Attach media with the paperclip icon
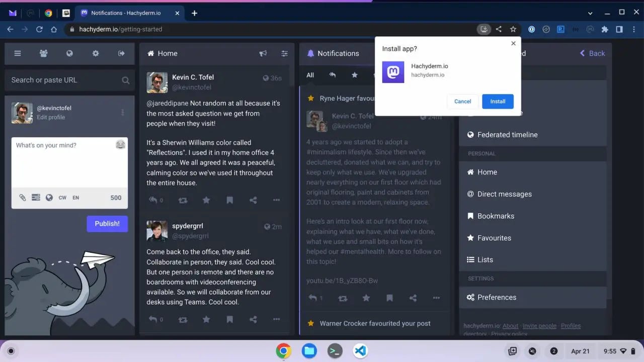Viewport: 644px width, 362px height. [23, 198]
